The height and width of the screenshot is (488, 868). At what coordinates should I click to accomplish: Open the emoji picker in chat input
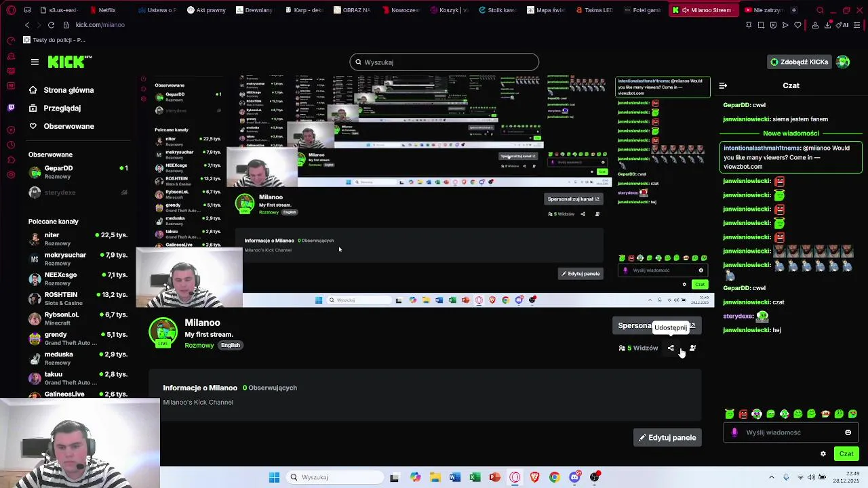pyautogui.click(x=848, y=432)
